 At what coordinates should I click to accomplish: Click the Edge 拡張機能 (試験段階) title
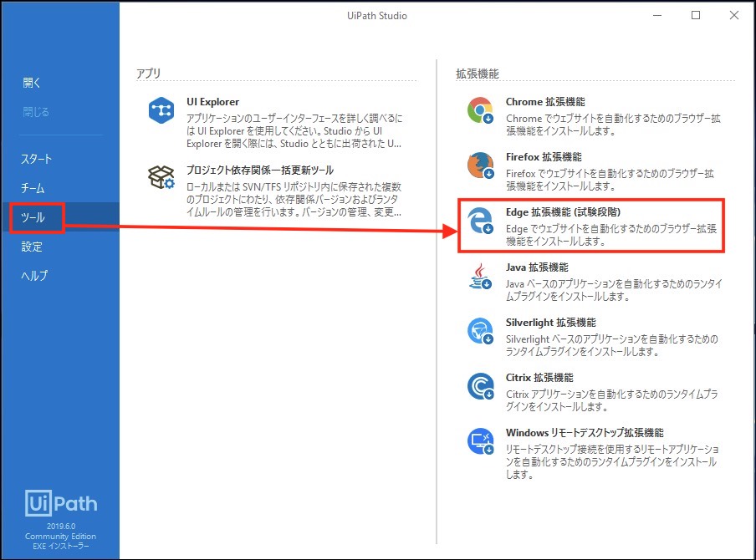coord(563,212)
